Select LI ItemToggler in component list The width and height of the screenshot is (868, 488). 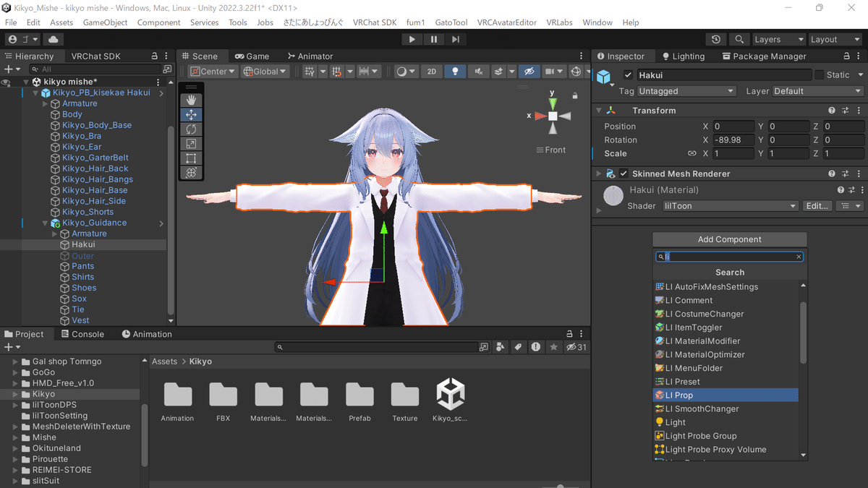(x=726, y=328)
